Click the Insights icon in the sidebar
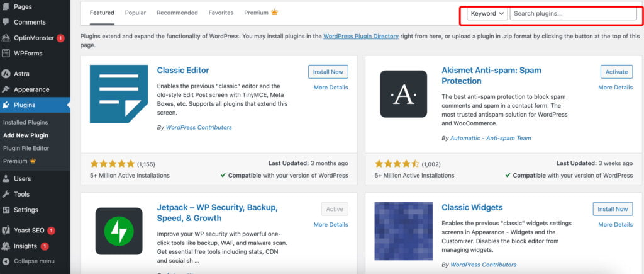Viewport: 644px width, 274px height. 6,246
